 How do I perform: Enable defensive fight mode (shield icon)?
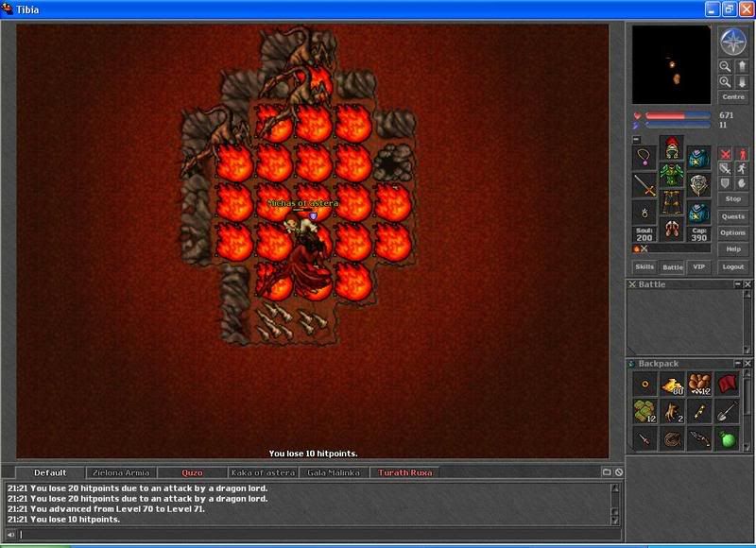coord(725,183)
